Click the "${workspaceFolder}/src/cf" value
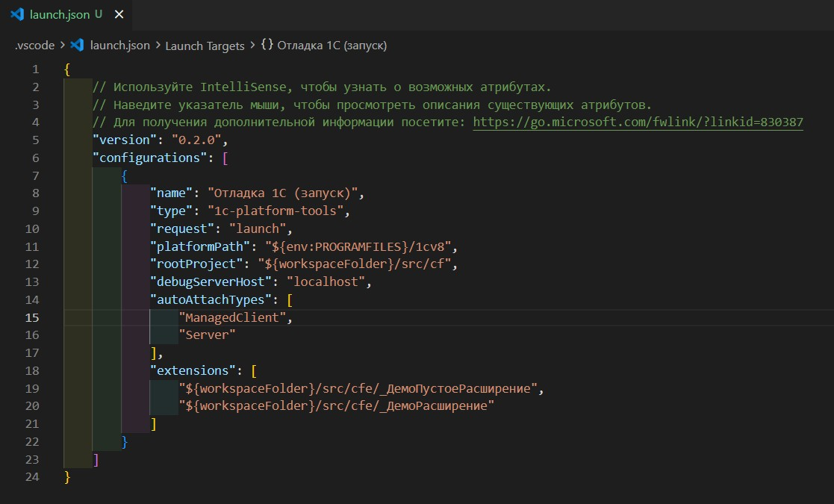This screenshot has width=834, height=504. (354, 264)
